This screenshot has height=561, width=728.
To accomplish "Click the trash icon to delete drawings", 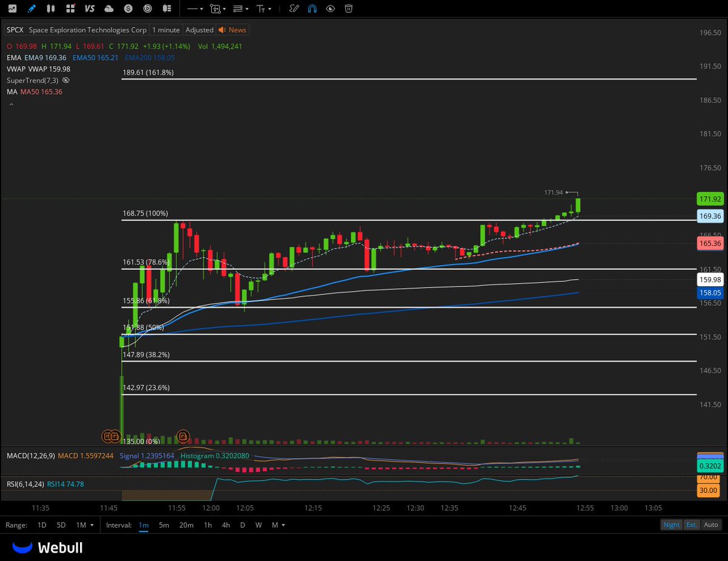I will coord(348,8).
